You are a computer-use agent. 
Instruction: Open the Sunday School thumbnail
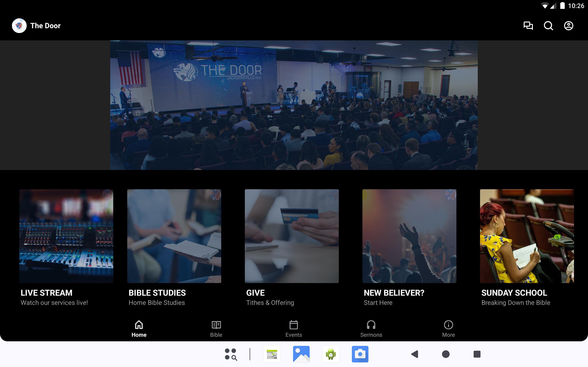[527, 236]
